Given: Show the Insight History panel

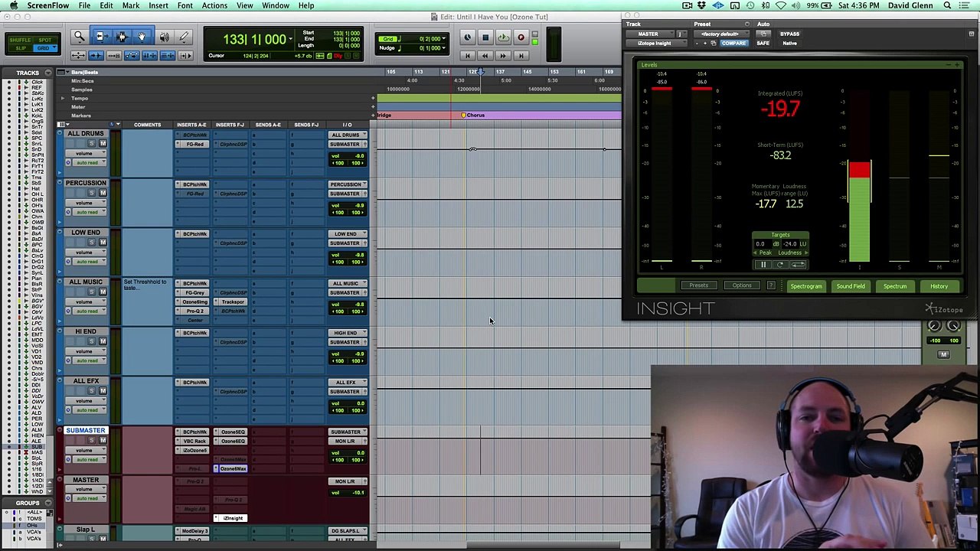Looking at the screenshot, I should [939, 286].
